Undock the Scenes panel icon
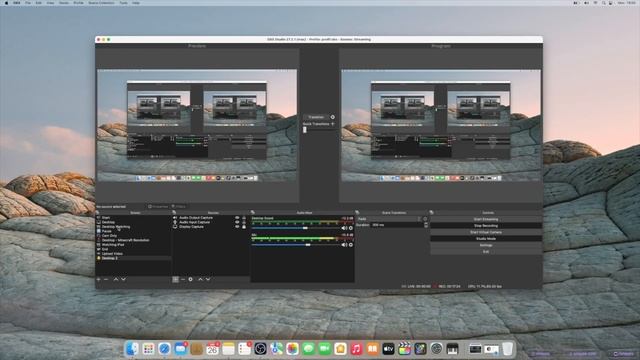Screen dimensions: 640x360 [98, 212]
